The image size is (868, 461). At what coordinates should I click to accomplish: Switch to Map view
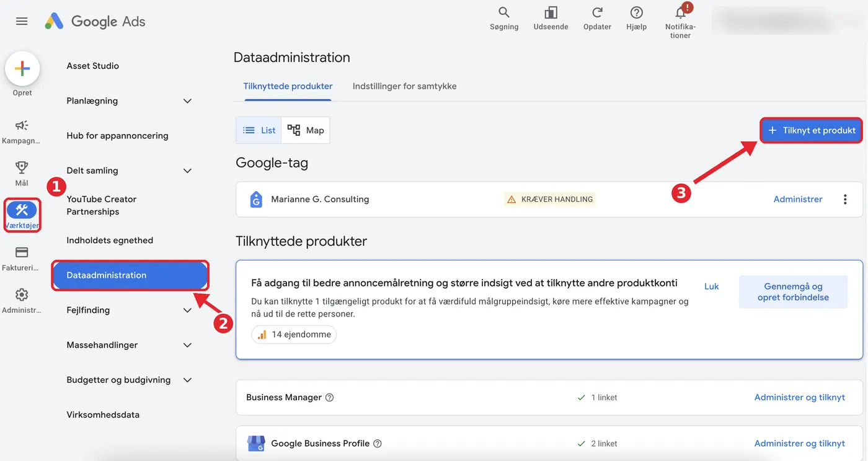pos(306,130)
